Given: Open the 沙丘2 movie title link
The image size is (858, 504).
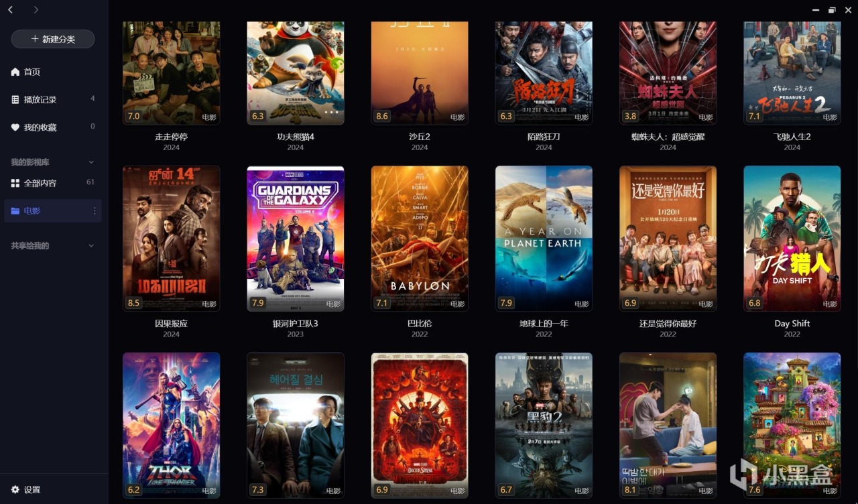Looking at the screenshot, I should (x=420, y=137).
